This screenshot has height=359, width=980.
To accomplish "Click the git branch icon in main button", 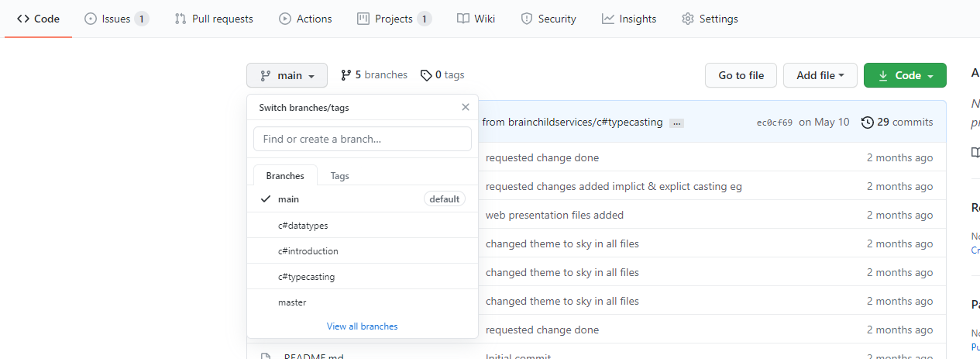I will pos(265,76).
